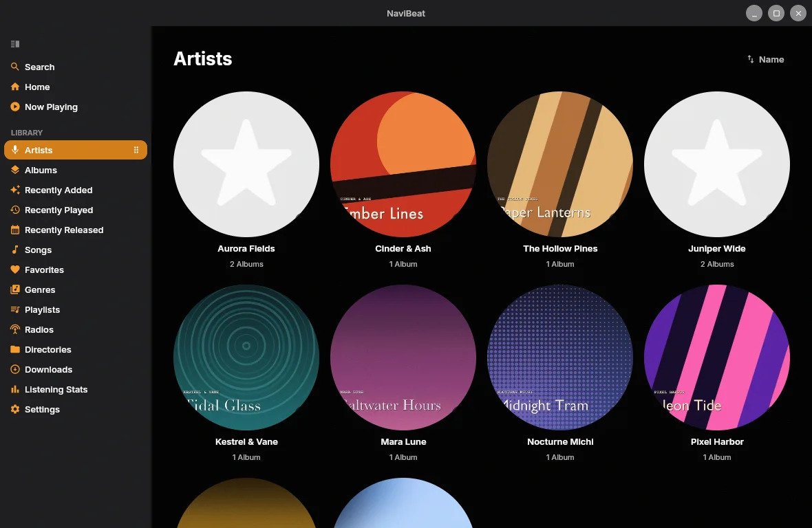
Task: Click the Genres library icon
Action: click(x=15, y=289)
